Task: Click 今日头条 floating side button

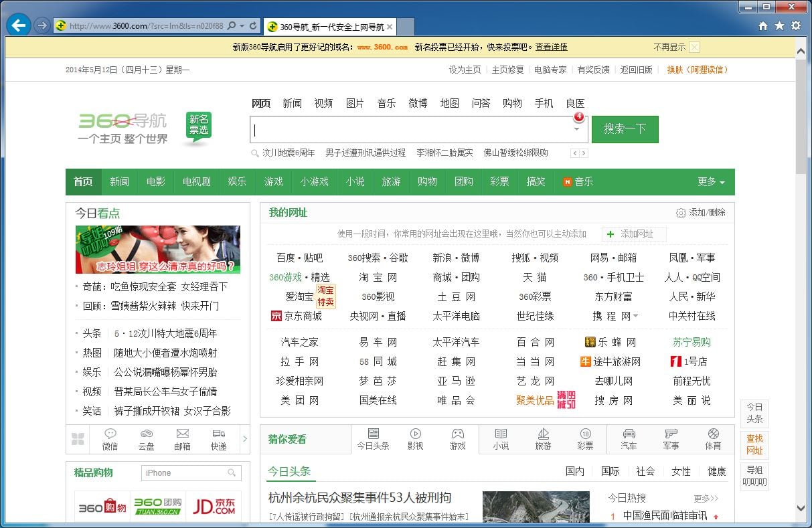Action: click(754, 413)
